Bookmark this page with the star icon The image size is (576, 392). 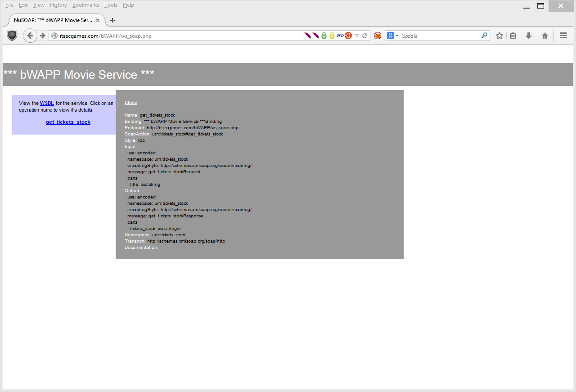[499, 36]
